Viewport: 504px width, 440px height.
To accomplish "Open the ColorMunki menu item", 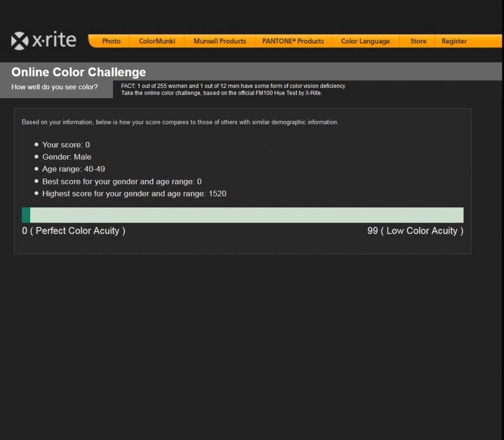I will click(157, 41).
